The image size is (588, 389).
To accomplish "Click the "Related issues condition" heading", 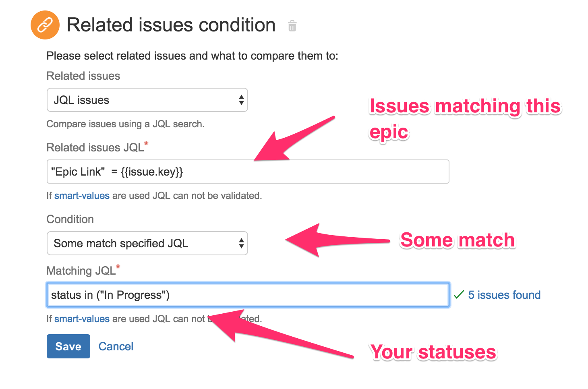I will (x=171, y=25).
